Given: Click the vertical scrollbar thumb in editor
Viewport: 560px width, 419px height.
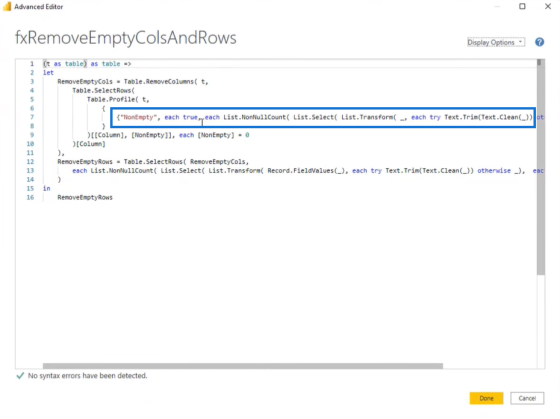Looking at the screenshot, I should tap(541, 167).
